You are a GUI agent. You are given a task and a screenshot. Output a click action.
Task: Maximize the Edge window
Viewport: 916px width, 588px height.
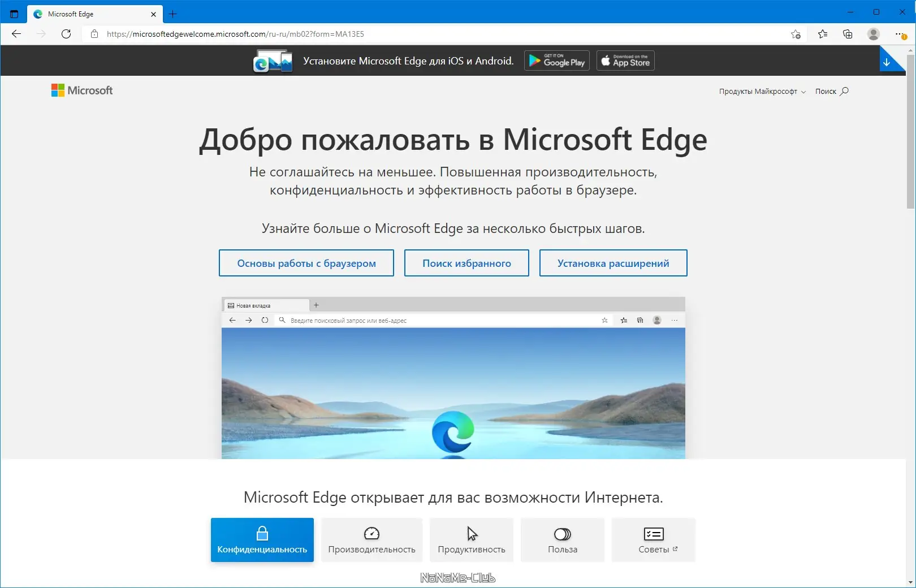(x=876, y=12)
